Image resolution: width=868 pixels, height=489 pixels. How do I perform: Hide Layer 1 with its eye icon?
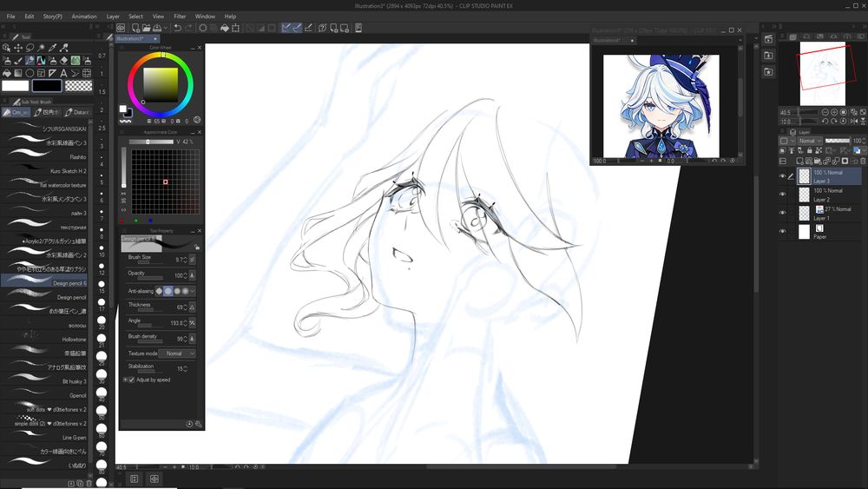pos(782,213)
